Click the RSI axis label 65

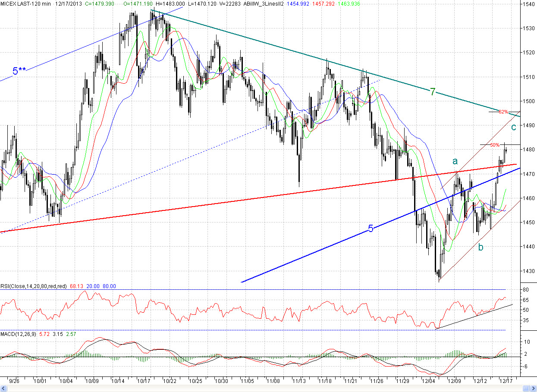[526, 300]
